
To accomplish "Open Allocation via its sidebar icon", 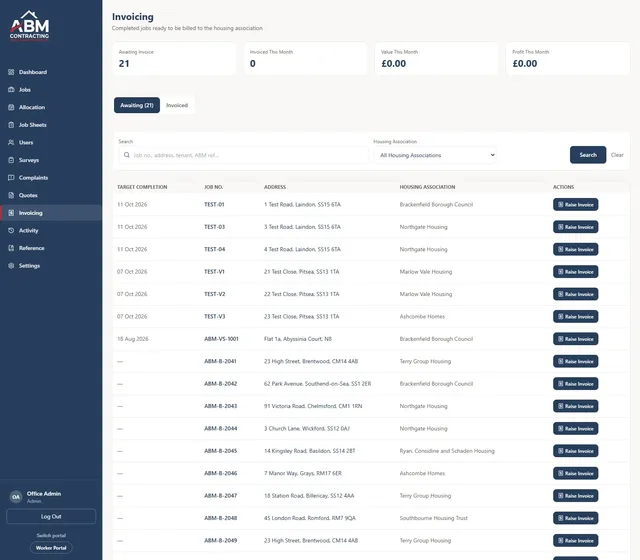I will point(11,107).
